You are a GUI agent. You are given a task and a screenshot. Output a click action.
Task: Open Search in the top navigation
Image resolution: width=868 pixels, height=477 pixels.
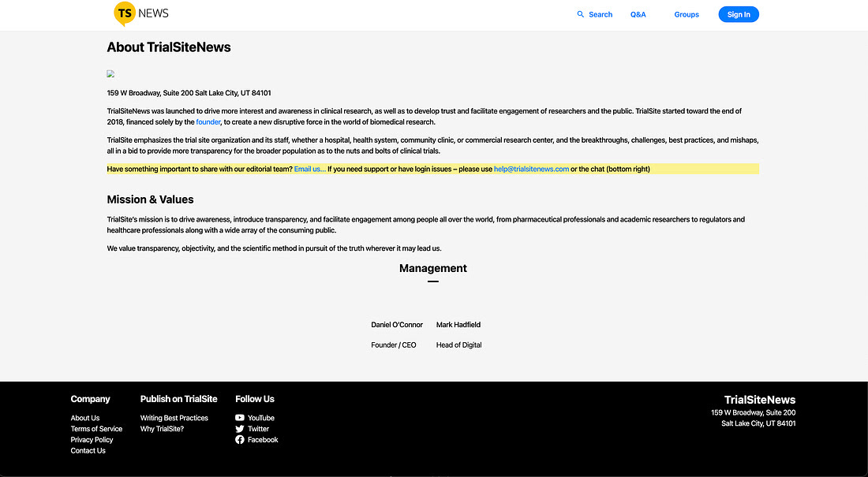point(600,14)
